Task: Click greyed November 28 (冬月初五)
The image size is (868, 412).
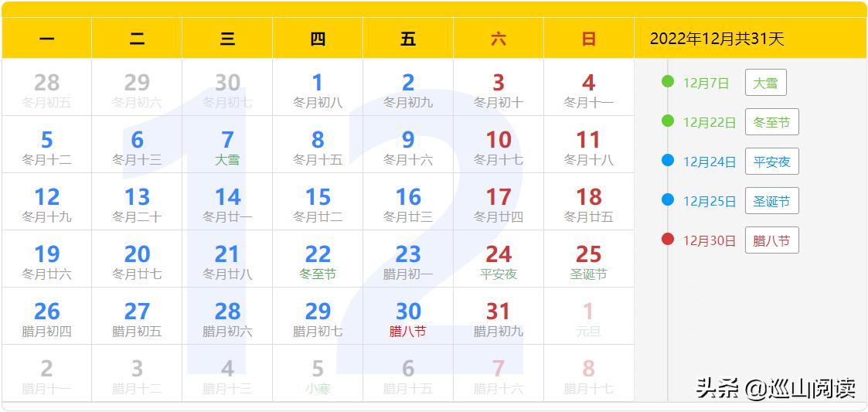Action: click(46, 87)
